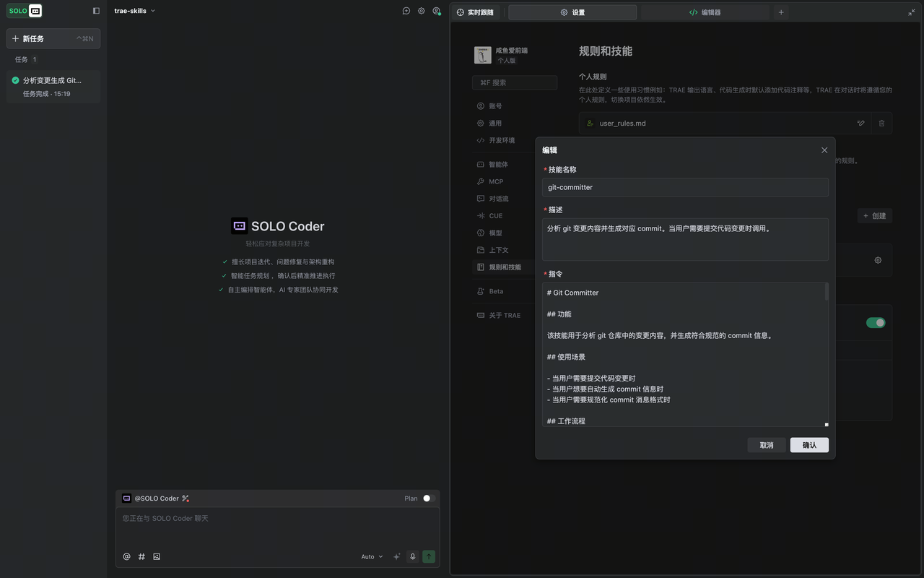Click the microphone voice input icon

coord(412,556)
